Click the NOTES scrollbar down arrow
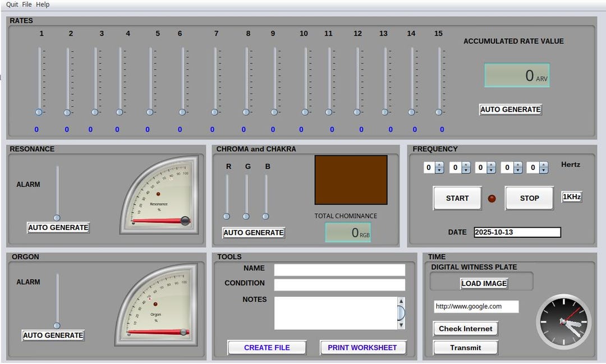This screenshot has width=606, height=364. coord(401,325)
